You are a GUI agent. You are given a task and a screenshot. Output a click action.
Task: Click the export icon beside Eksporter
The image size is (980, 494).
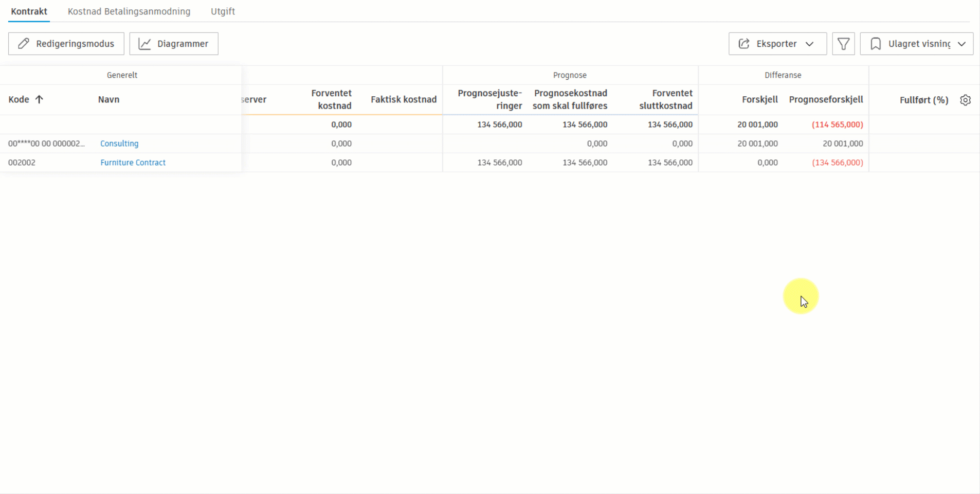(744, 44)
